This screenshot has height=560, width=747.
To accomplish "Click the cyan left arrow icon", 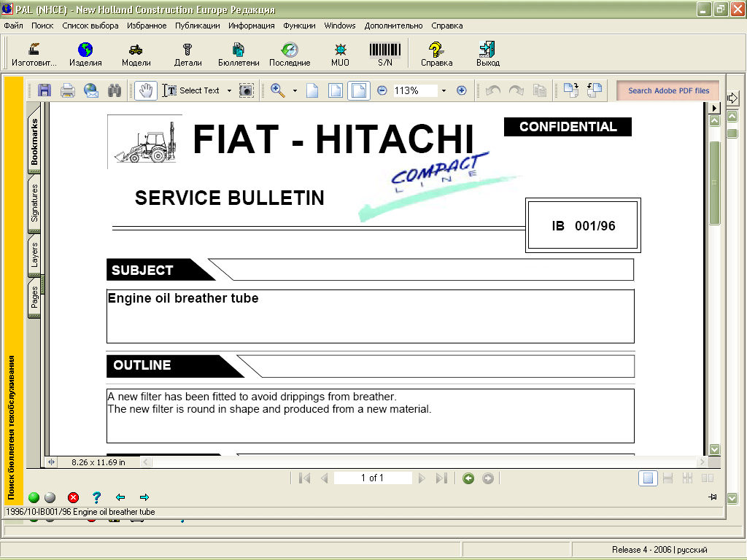I will [120, 497].
